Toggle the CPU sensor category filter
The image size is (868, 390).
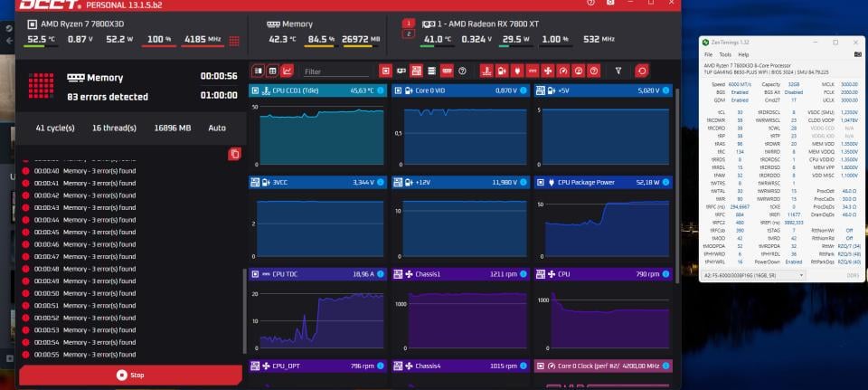[386, 71]
